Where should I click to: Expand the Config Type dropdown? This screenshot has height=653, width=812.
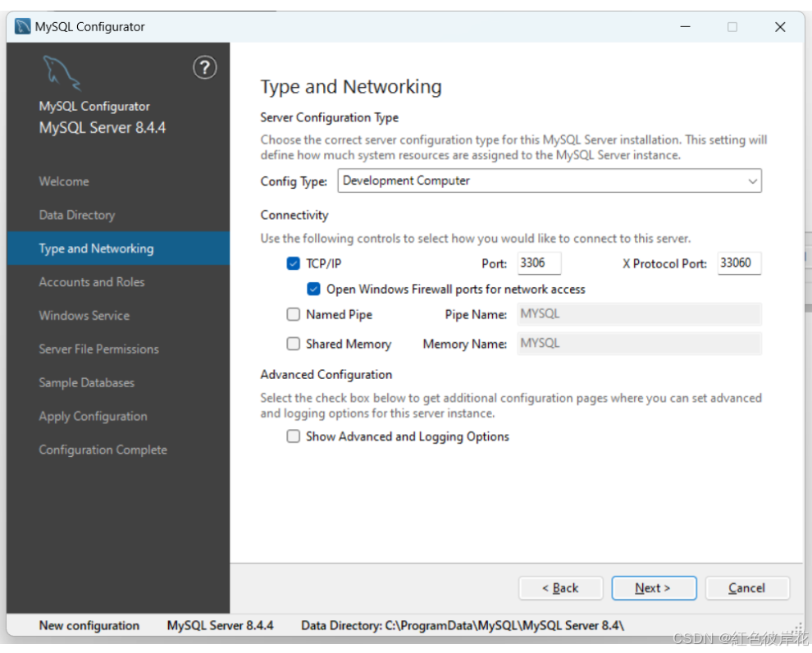pyautogui.click(x=550, y=180)
